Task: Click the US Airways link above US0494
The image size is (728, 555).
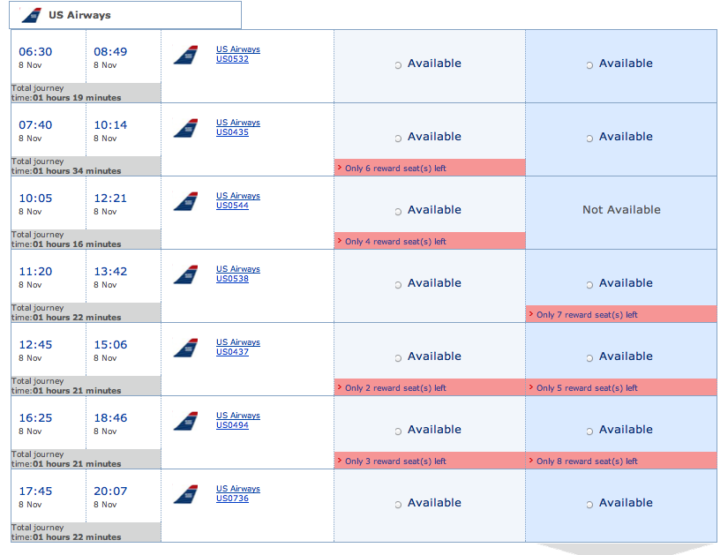Action: coord(238,415)
